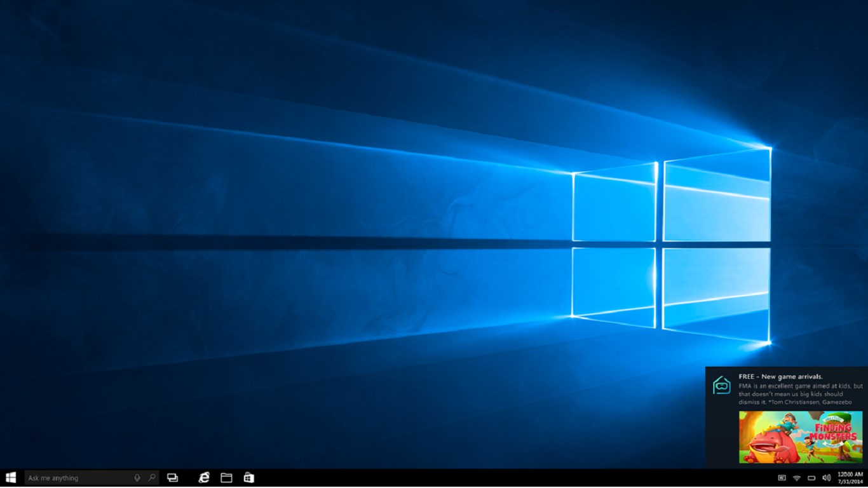Check the battery status icon
Screen dimensions: 868x488
(x=811, y=478)
